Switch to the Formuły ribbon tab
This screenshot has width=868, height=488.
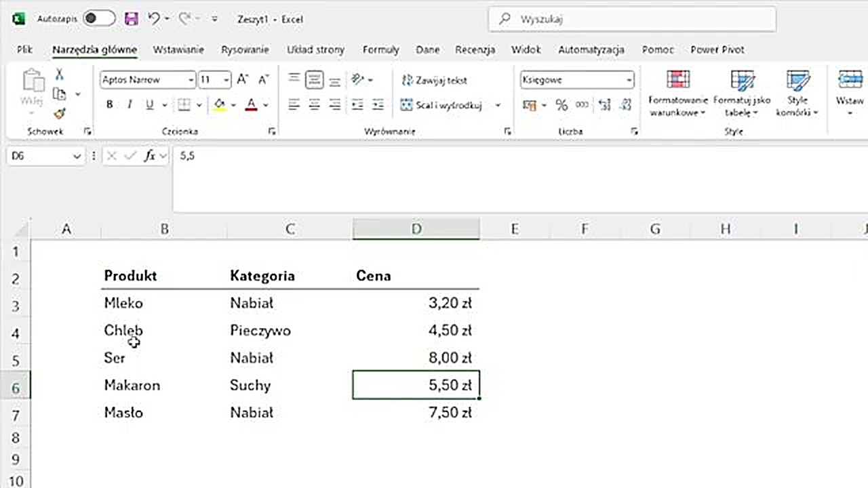[x=380, y=49]
